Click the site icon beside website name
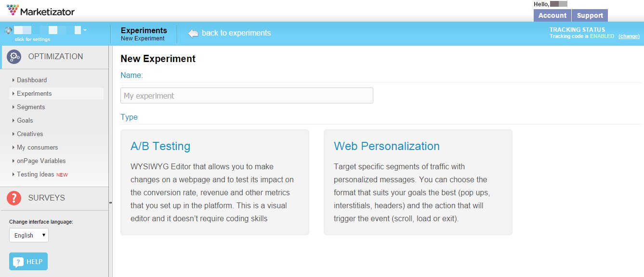Screen dimensions: 644x277 tap(8, 30)
